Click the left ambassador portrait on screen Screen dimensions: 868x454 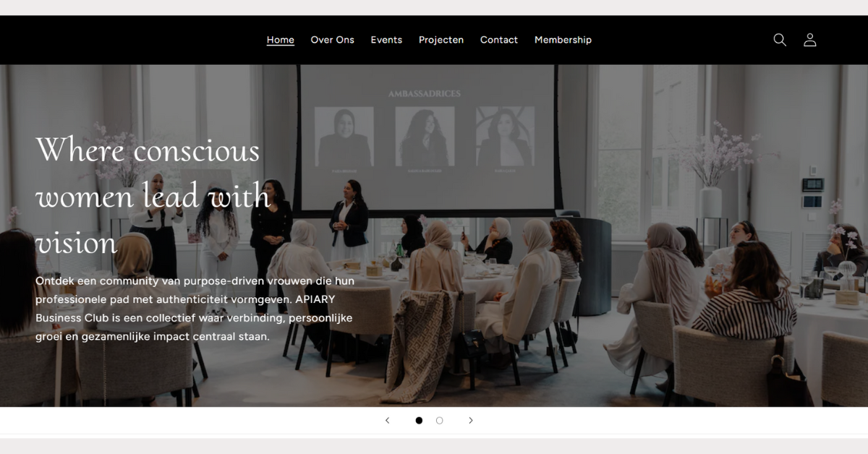tap(344, 137)
